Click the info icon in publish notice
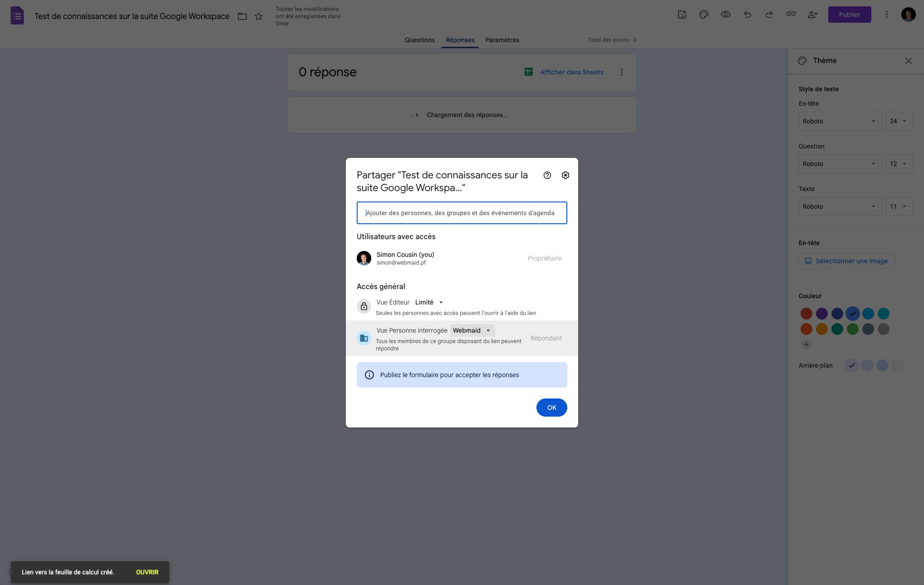The width and height of the screenshot is (924, 585). 369,375
